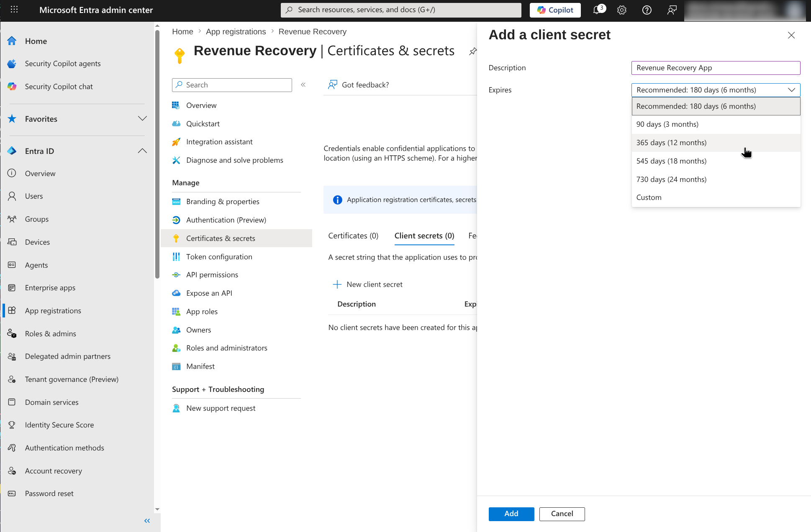Click New client secret
The width and height of the screenshot is (811, 532).
367,284
